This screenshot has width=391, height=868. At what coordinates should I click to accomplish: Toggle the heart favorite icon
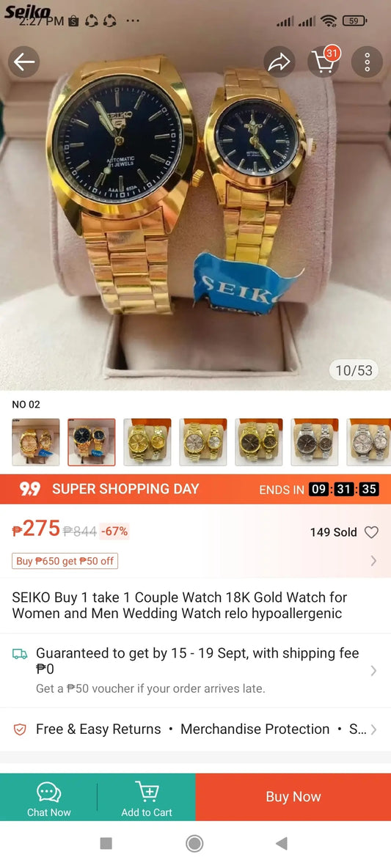pos(371,532)
